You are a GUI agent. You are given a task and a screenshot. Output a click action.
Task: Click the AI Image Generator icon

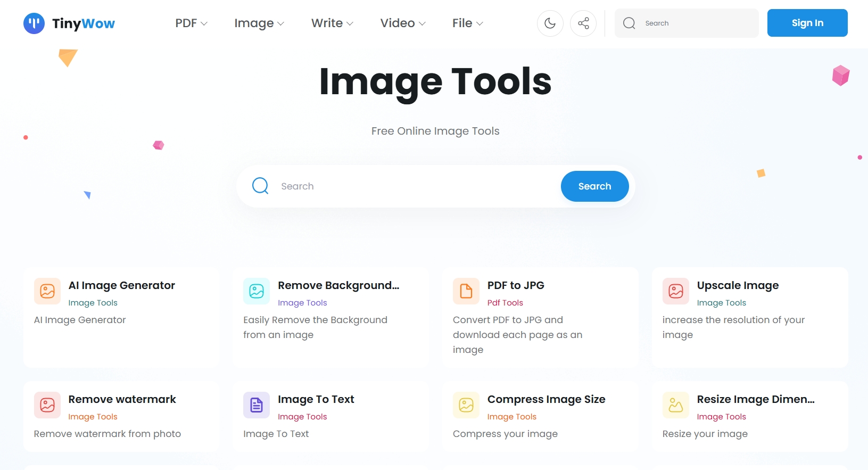[x=47, y=291]
